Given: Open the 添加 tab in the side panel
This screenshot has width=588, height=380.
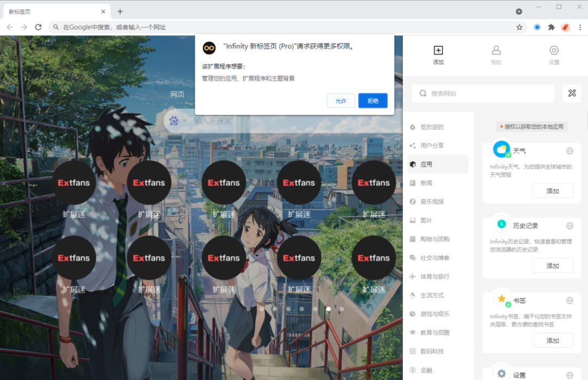Looking at the screenshot, I should pyautogui.click(x=438, y=55).
